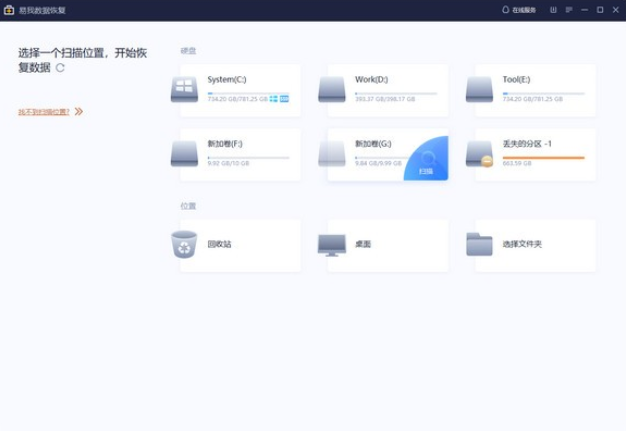
Task: Click the app logo in title bar
Action: click(x=9, y=10)
